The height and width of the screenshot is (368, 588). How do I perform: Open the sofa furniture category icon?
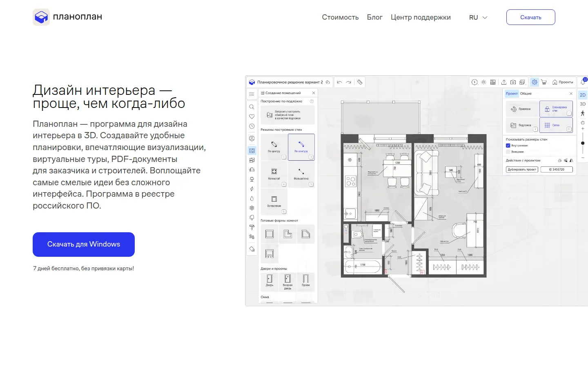click(252, 170)
